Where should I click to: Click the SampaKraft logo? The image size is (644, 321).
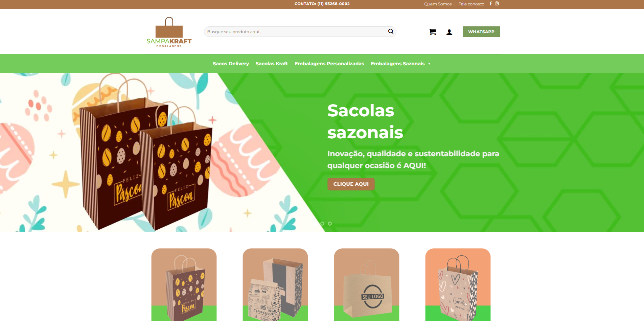pyautogui.click(x=169, y=32)
